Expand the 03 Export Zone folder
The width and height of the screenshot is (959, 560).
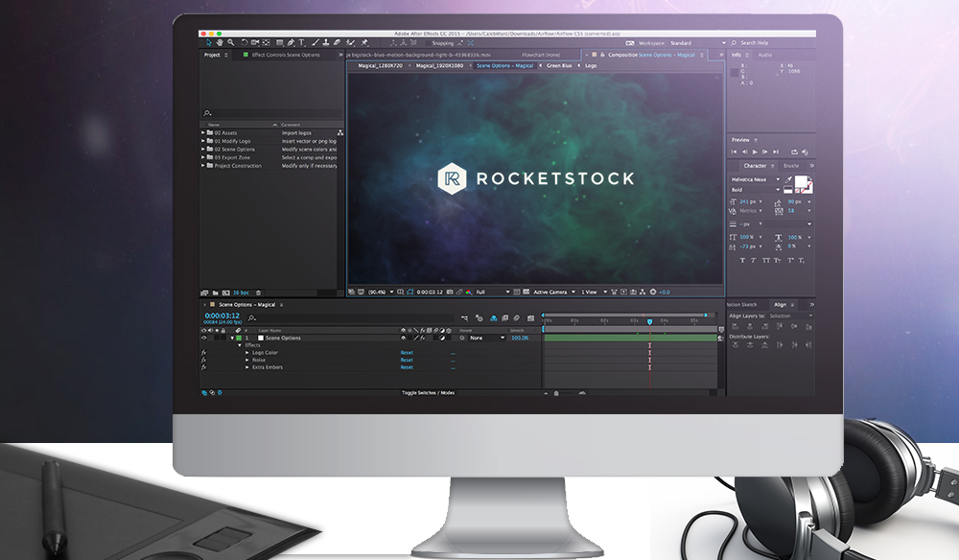(203, 157)
